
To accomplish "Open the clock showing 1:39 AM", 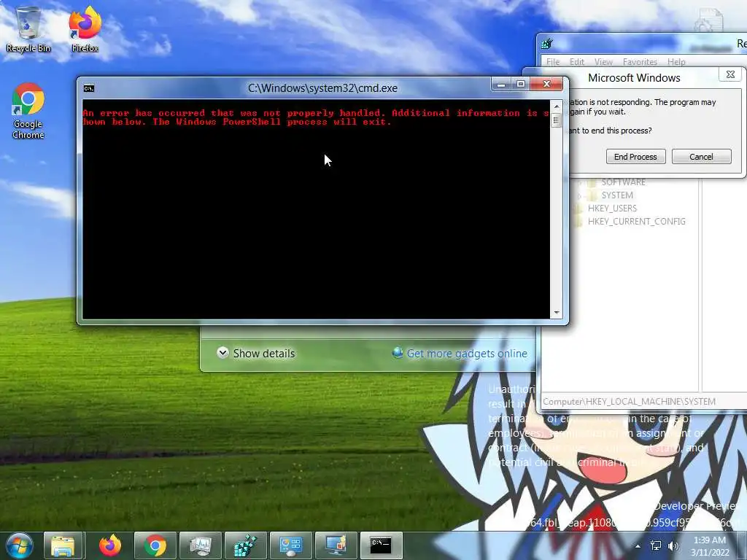I will coord(710,545).
